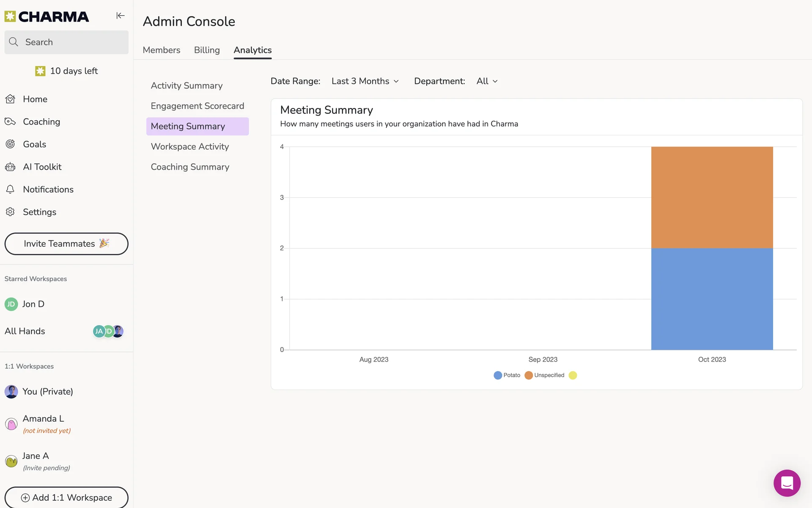The height and width of the screenshot is (508, 812).
Task: Click the Coaching whistle icon
Action: (x=11, y=122)
